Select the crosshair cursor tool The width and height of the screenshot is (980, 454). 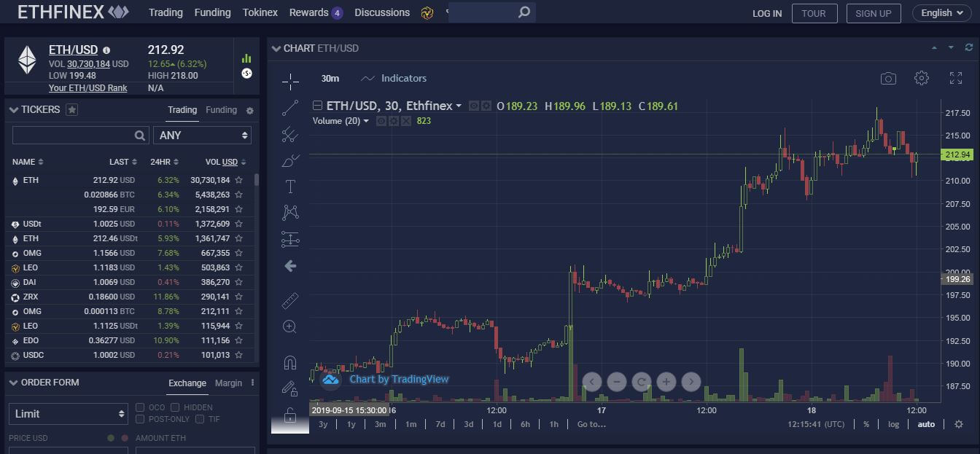click(290, 81)
